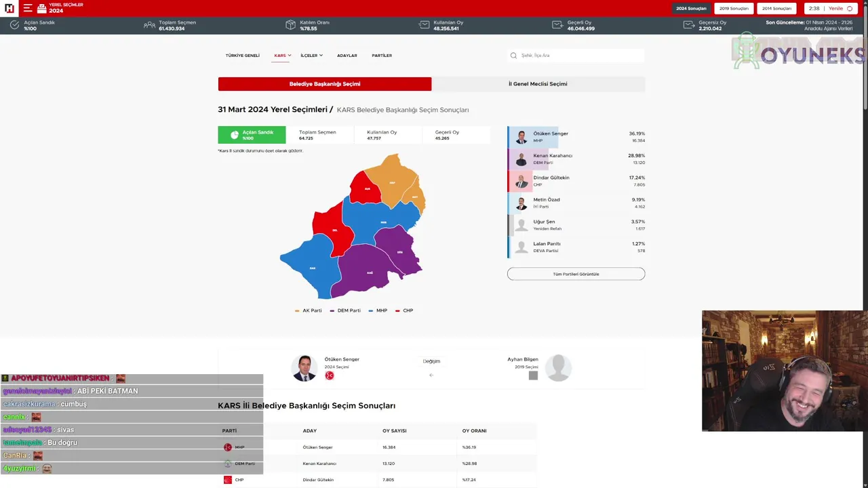Image resolution: width=868 pixels, height=488 pixels.
Task: Click the Açılan Sandık %100 green box
Action: point(252,135)
